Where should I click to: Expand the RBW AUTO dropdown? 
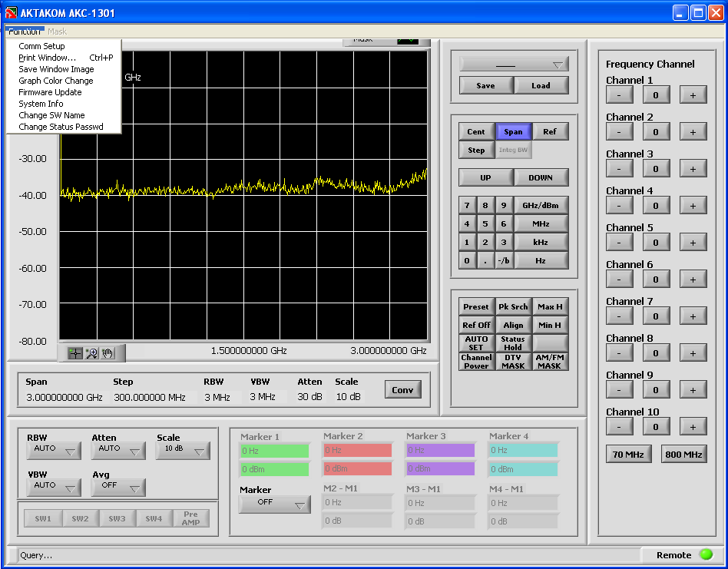[x=54, y=450]
